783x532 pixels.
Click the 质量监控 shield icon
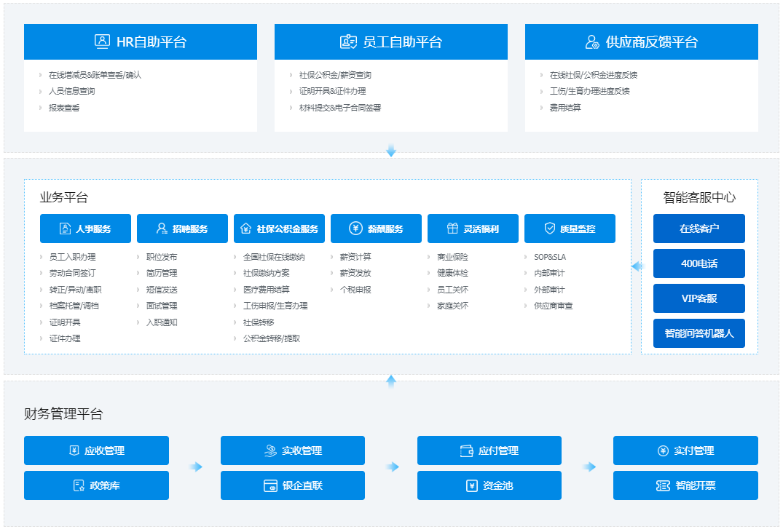(x=550, y=229)
